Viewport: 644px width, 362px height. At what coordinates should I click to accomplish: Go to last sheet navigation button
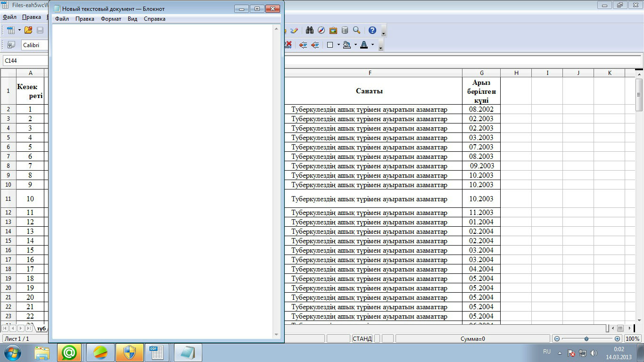29,328
